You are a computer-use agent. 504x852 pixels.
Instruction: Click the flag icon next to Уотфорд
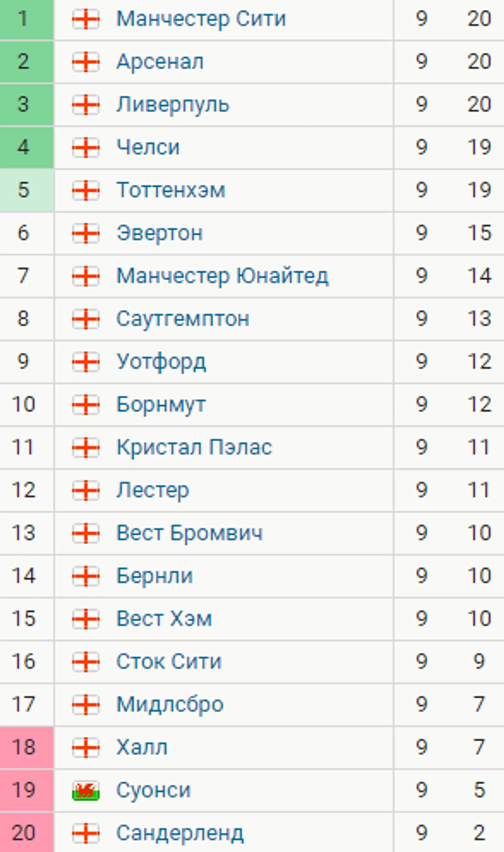[x=86, y=362]
